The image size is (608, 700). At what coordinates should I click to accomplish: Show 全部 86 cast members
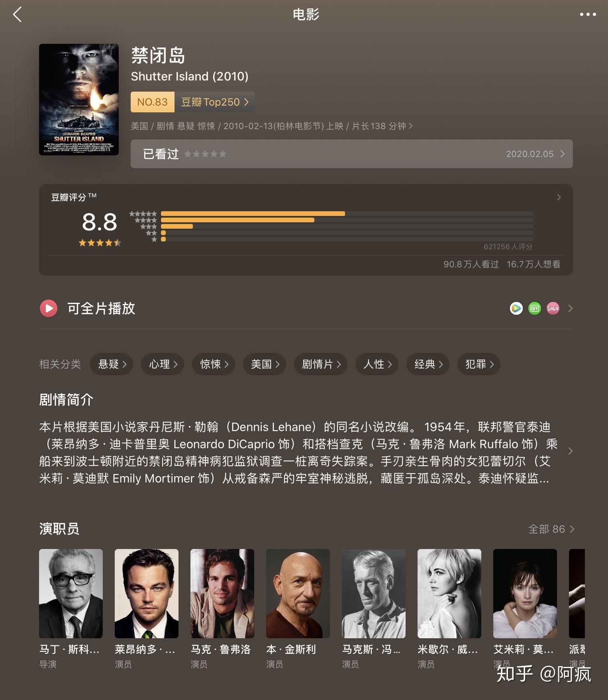click(551, 529)
